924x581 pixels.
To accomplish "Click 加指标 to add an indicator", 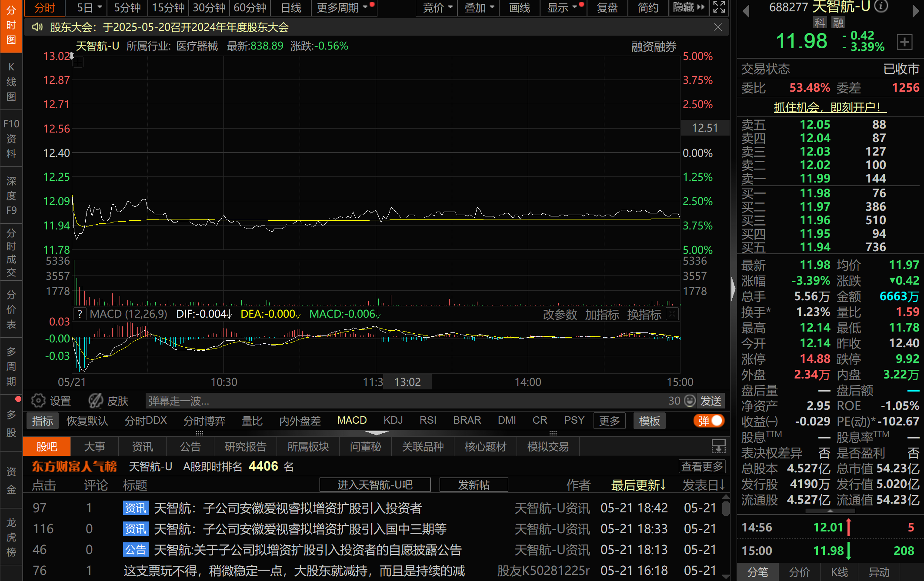I will tap(602, 314).
